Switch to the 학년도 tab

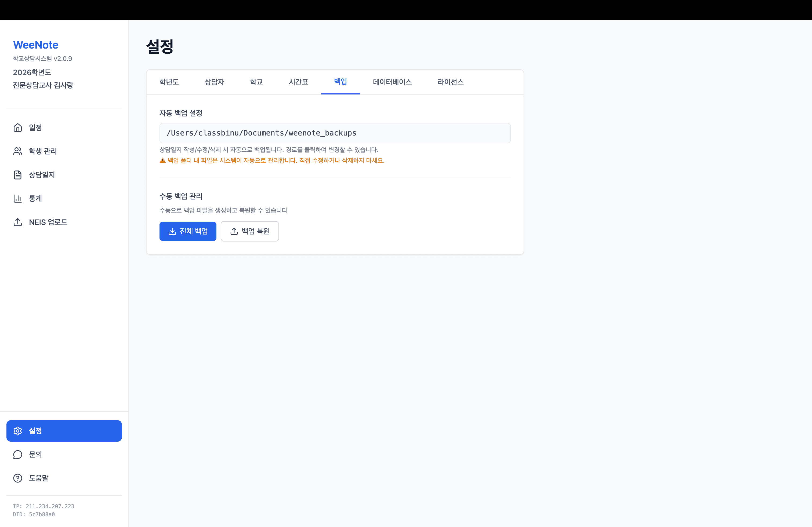pyautogui.click(x=169, y=82)
